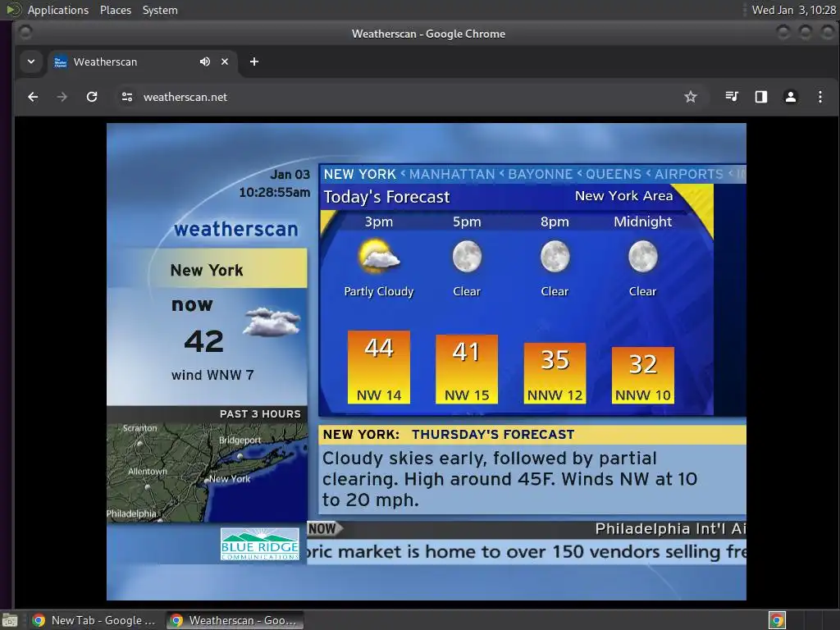Viewport: 840px width, 630px height.
Task: Open the Applications menu
Action: click(x=58, y=10)
